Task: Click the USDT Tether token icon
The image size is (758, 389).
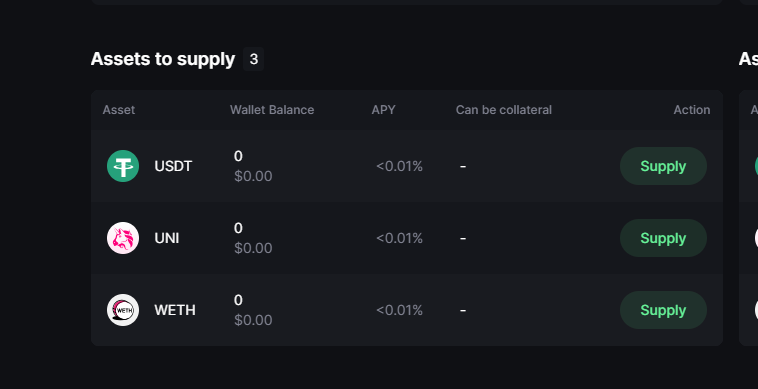Action: click(x=123, y=166)
